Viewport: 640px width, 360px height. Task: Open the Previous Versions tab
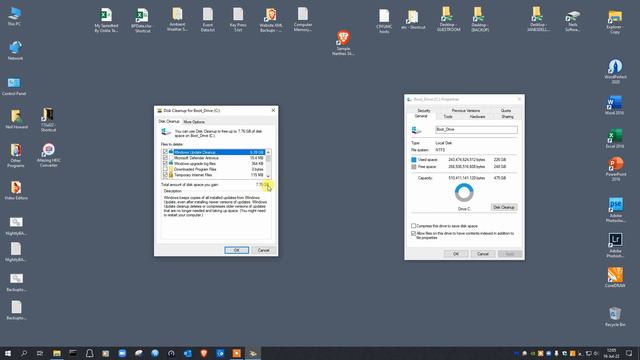pos(466,111)
